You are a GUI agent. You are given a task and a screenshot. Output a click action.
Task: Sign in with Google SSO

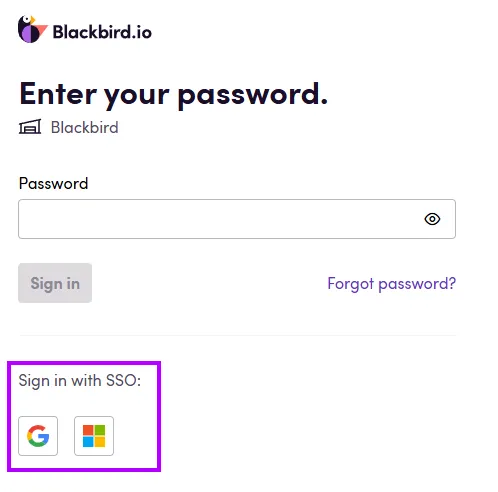pos(38,436)
